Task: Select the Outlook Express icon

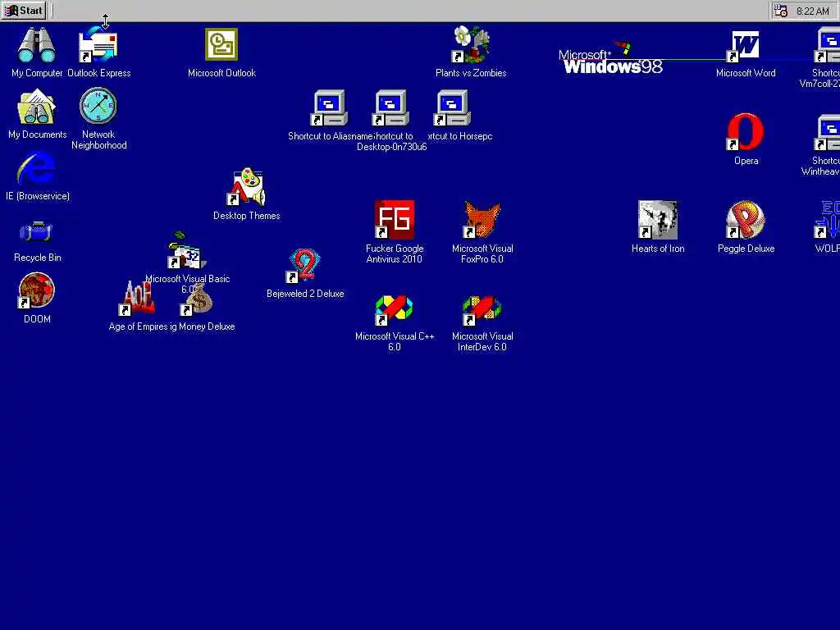Action: (x=98, y=45)
